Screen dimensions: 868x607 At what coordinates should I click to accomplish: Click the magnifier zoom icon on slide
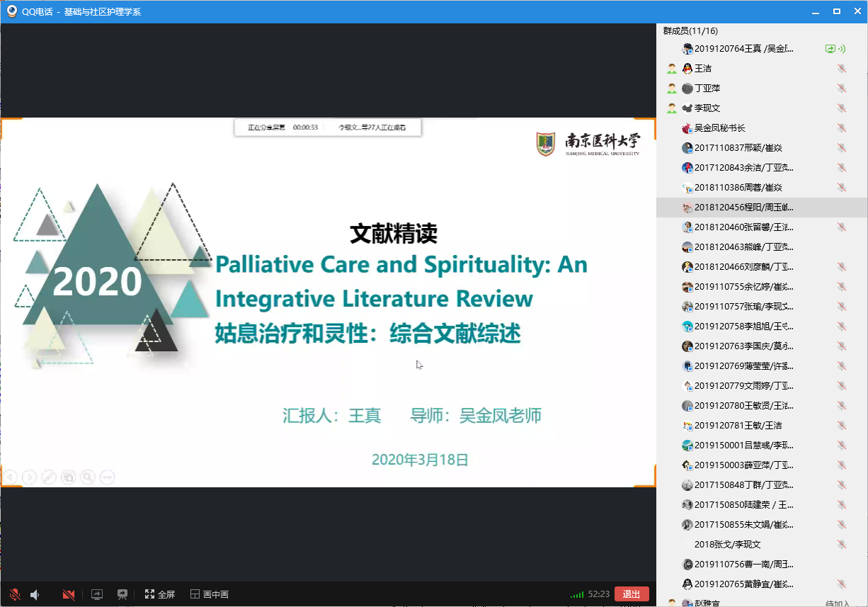point(88,477)
